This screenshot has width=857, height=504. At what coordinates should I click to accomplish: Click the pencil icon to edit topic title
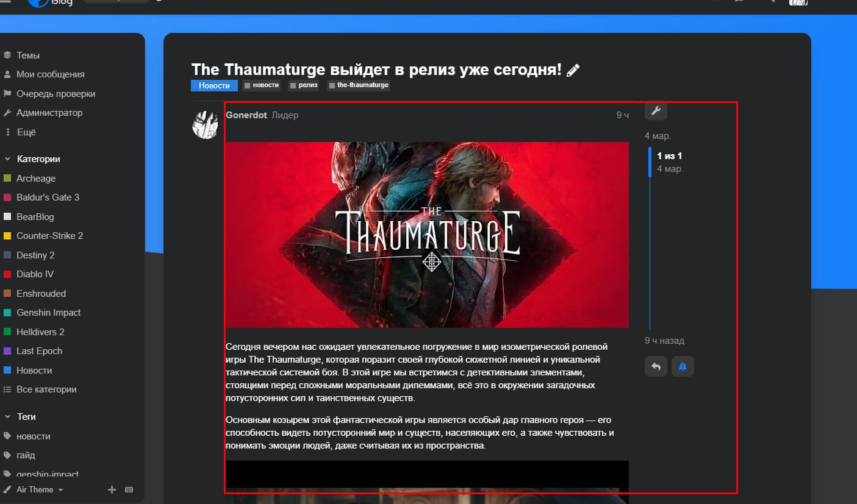573,71
